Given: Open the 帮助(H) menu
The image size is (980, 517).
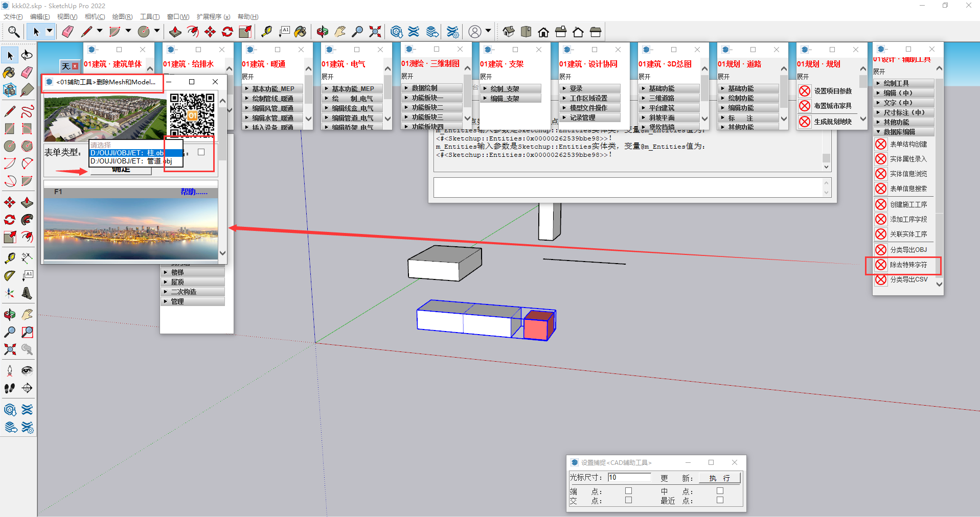Looking at the screenshot, I should [248, 17].
